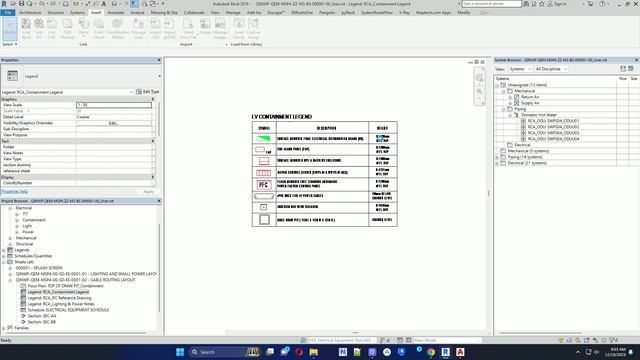Select Schedule: ELECTRICAL EQUIPMENT SCHEDULE
640x360 pixels.
point(68,310)
